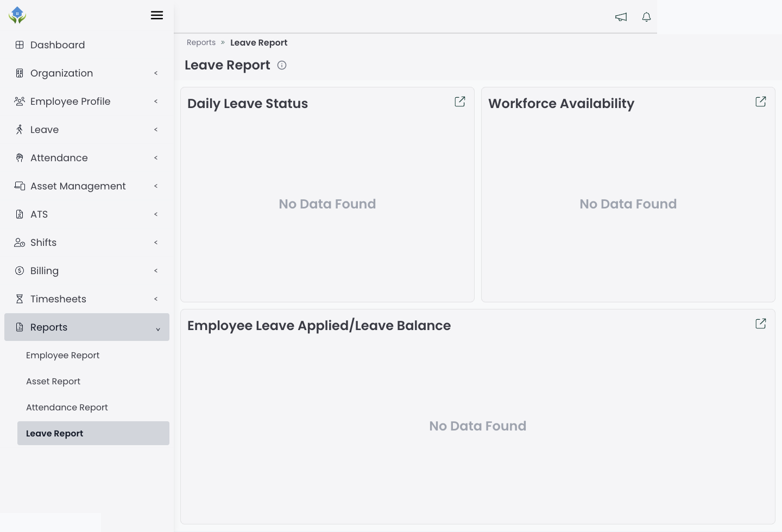
Task: Click the Timesheets hourglass icon
Action: (20, 299)
